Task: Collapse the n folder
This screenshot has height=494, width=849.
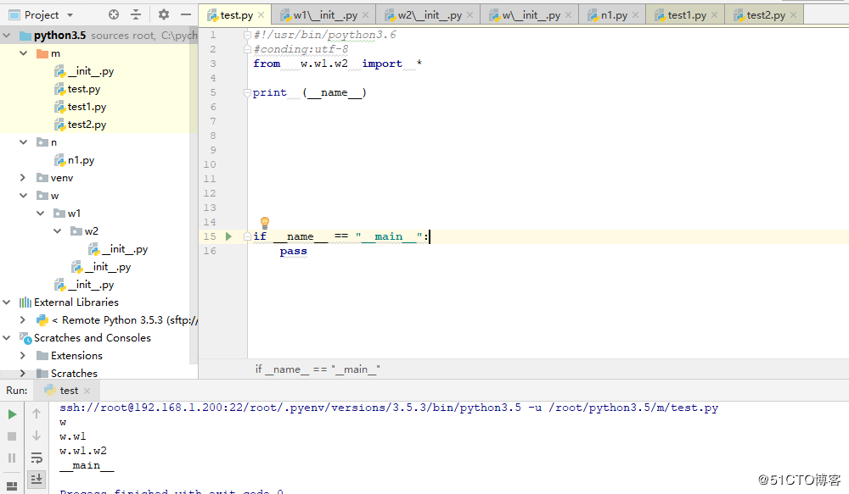Action: pyautogui.click(x=23, y=142)
